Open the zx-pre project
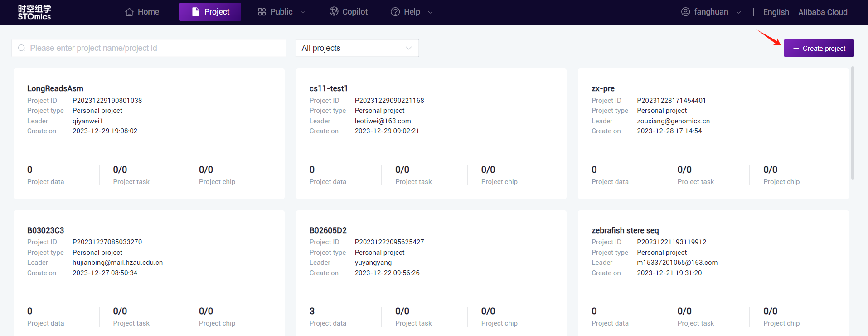The width and height of the screenshot is (868, 336). click(603, 88)
